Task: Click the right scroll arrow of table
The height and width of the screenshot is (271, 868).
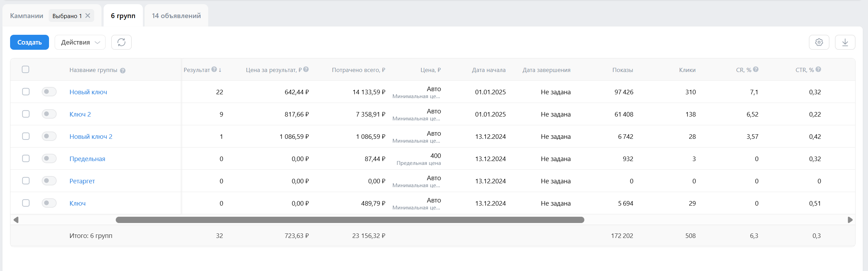Action: pos(850,220)
